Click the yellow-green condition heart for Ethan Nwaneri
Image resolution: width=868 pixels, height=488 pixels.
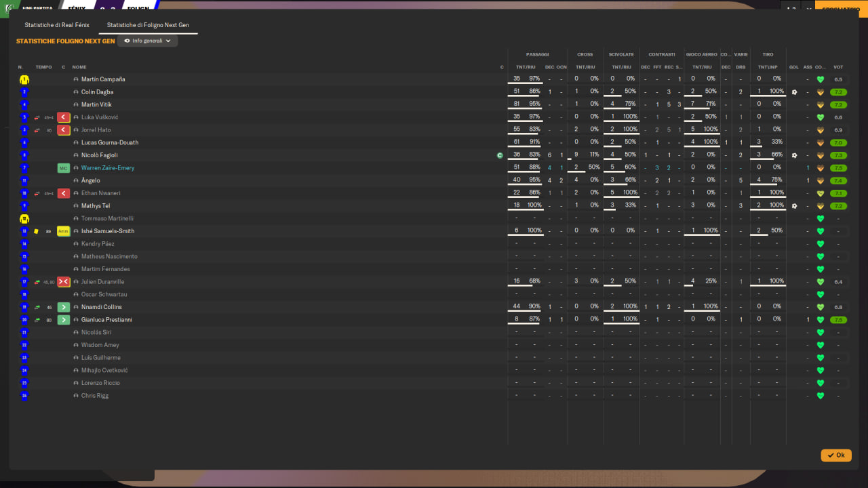pyautogui.click(x=821, y=193)
